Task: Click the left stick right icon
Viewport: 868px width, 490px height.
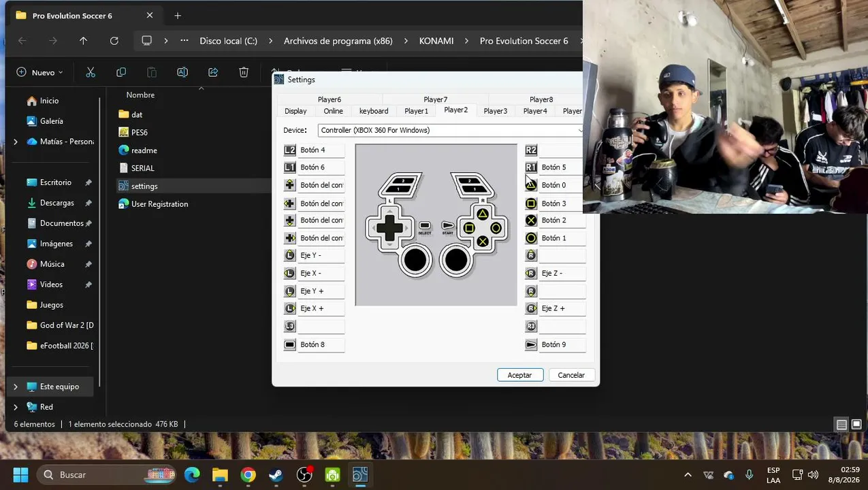Action: [290, 308]
